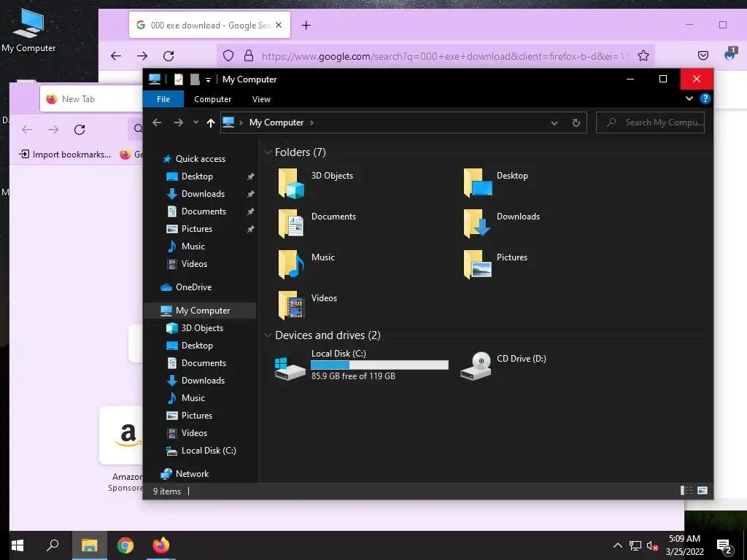Open the address bar history dropdown
The image size is (747, 560).
coord(554,122)
